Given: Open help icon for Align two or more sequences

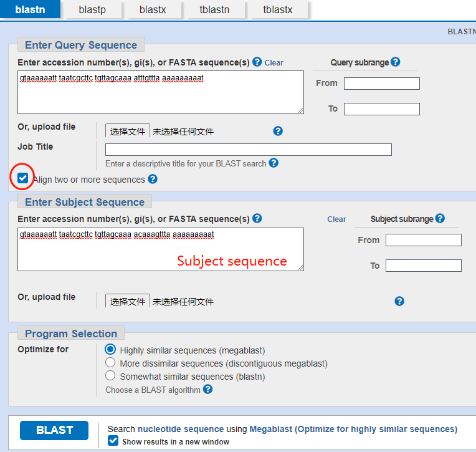Looking at the screenshot, I should pyautogui.click(x=153, y=179).
